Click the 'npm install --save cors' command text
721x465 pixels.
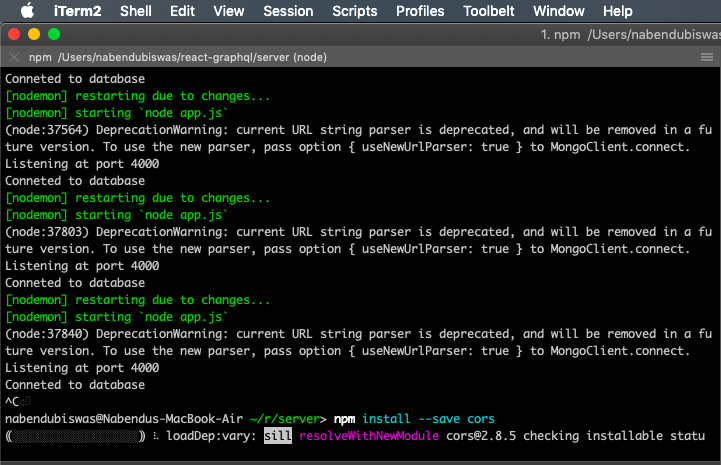tap(414, 419)
